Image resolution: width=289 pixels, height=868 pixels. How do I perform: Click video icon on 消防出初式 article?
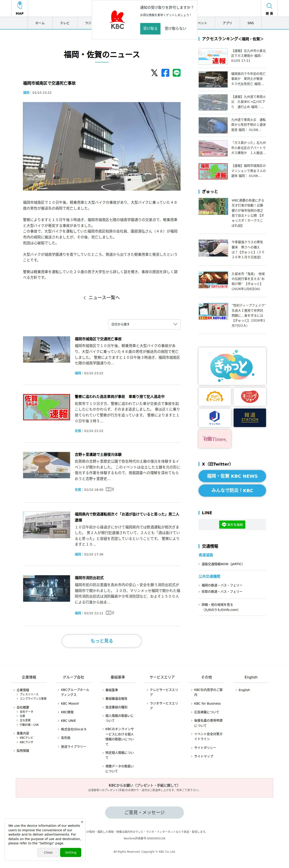pyautogui.click(x=110, y=613)
